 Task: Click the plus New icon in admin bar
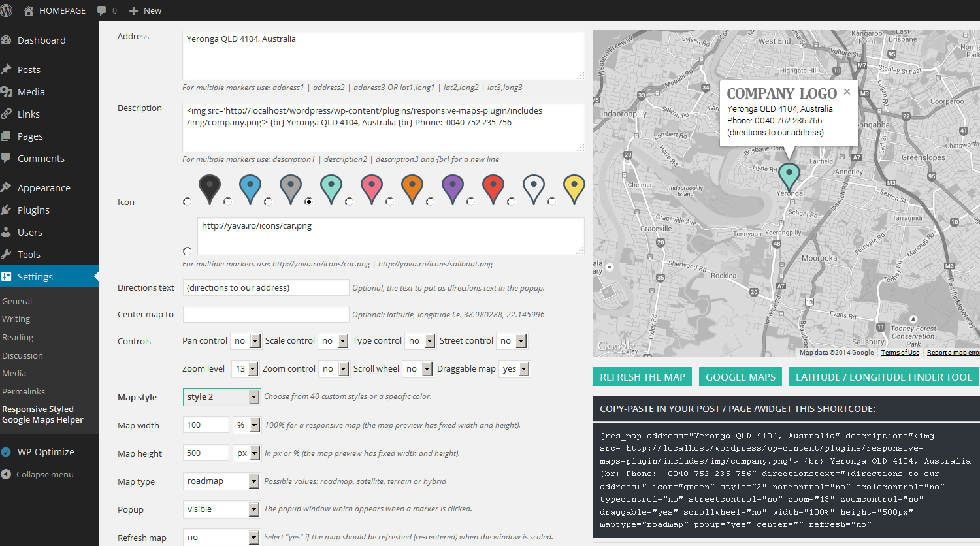point(133,10)
